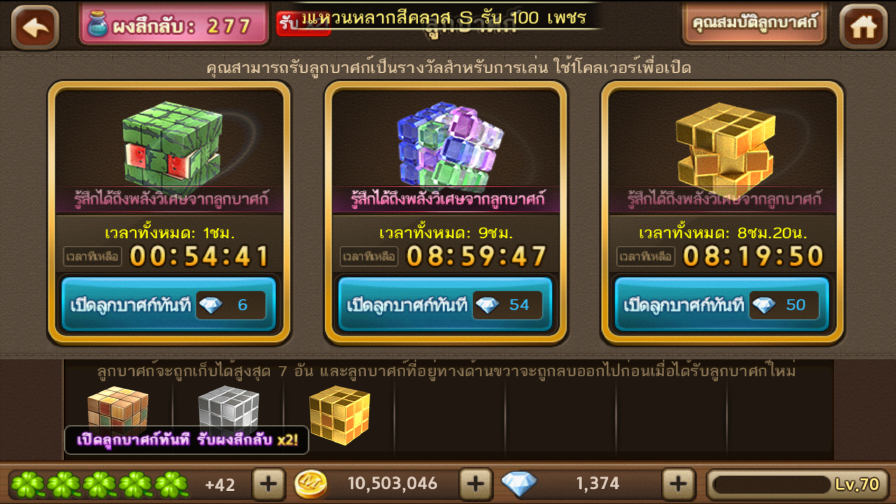Go to the home screen icon
Viewport: 896px width, 504px height.
coord(863,26)
